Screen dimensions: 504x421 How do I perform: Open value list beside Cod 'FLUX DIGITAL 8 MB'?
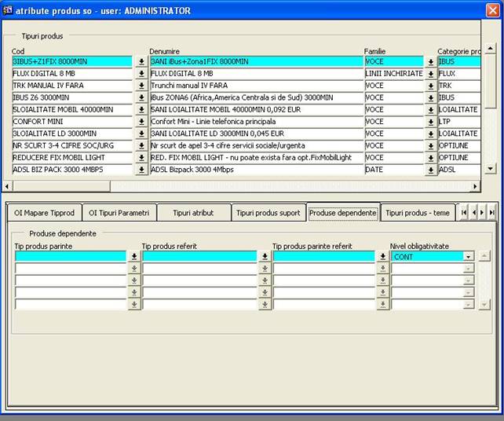click(x=141, y=74)
